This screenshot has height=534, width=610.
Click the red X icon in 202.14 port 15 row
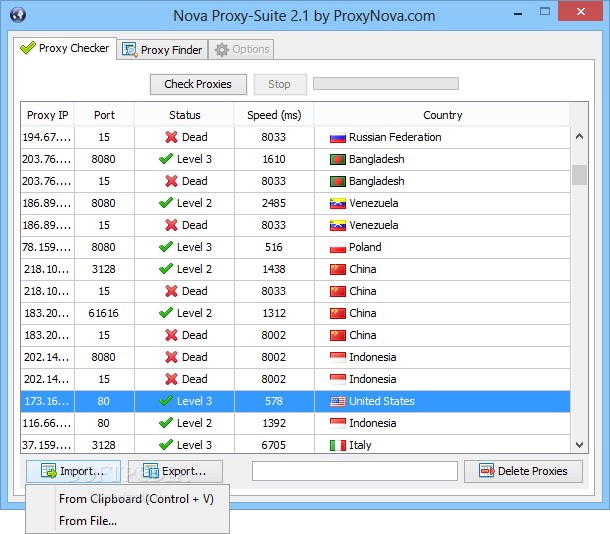171,379
